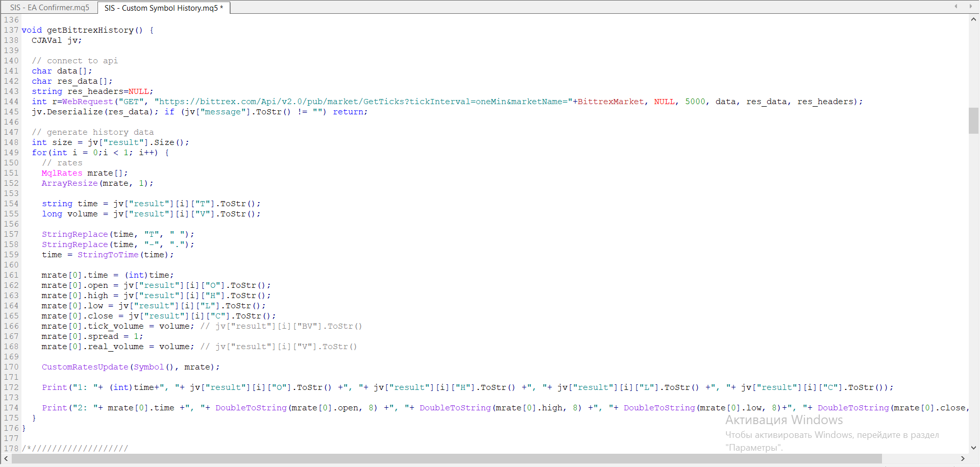Click horizontal scrollbar left arrow
This screenshot has width=980, height=467.
pyautogui.click(x=6, y=458)
